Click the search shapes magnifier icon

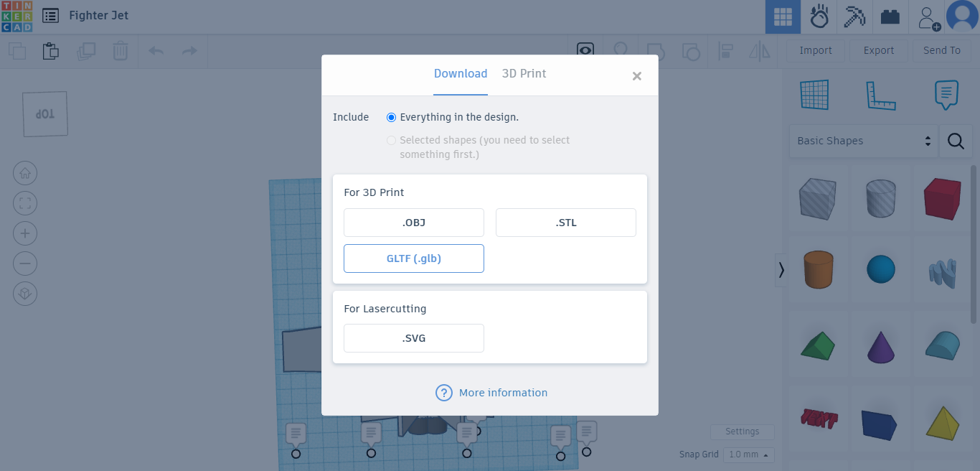tap(956, 141)
